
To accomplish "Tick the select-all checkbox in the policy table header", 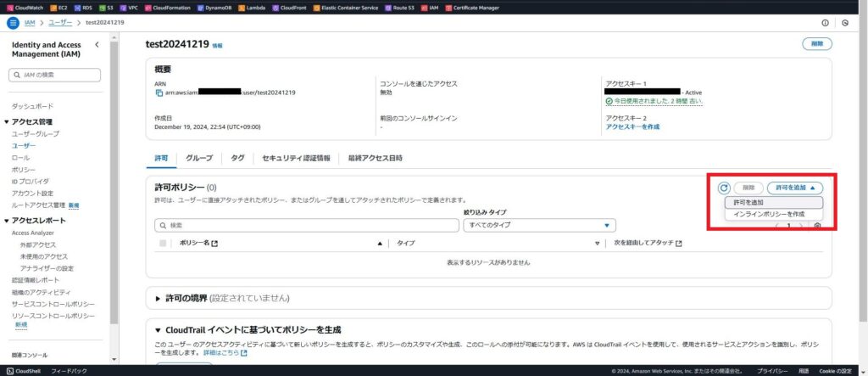I will [x=164, y=244].
